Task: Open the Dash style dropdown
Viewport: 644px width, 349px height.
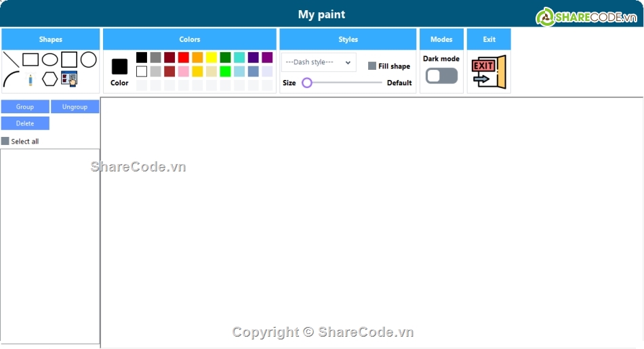Action: point(319,62)
